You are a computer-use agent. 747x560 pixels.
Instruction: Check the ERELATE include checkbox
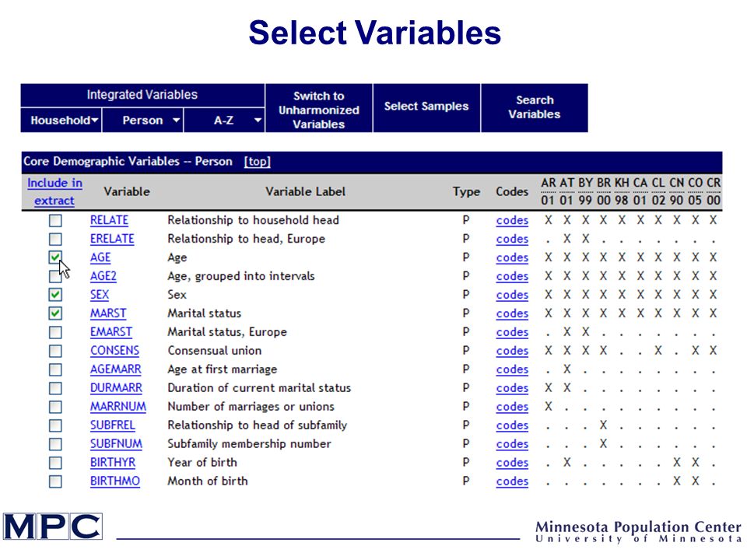pyautogui.click(x=55, y=239)
